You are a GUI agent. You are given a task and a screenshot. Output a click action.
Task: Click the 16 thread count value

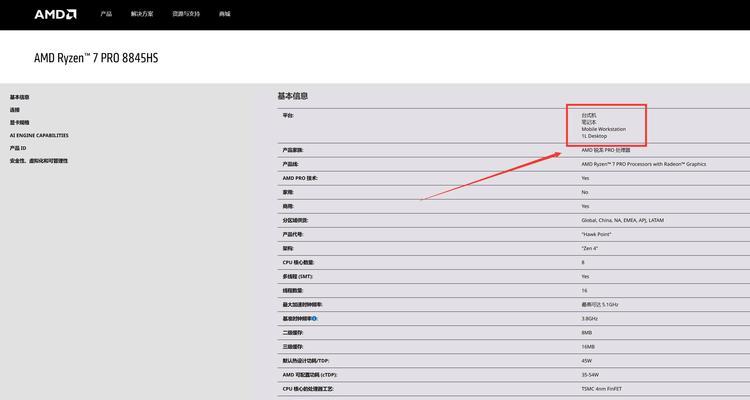(585, 290)
